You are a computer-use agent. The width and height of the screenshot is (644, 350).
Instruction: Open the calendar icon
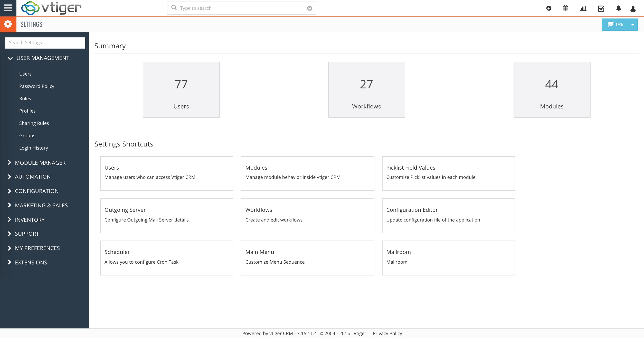565,8
